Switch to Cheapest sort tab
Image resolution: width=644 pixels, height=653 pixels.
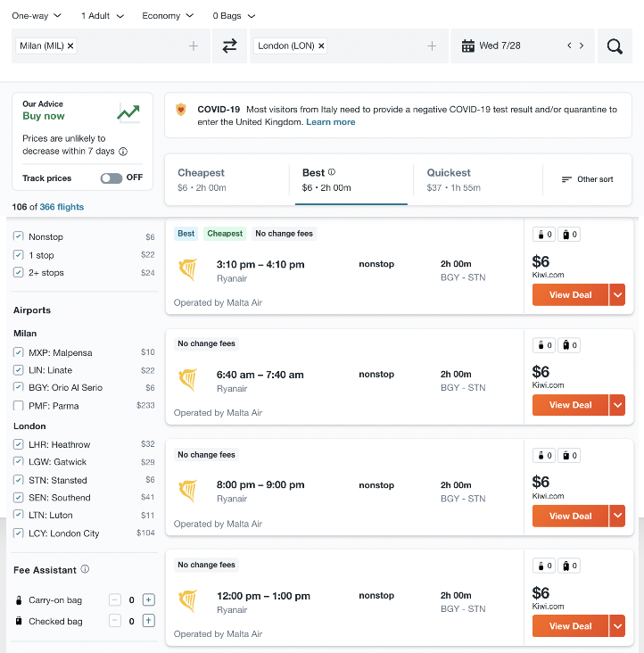pyautogui.click(x=227, y=180)
